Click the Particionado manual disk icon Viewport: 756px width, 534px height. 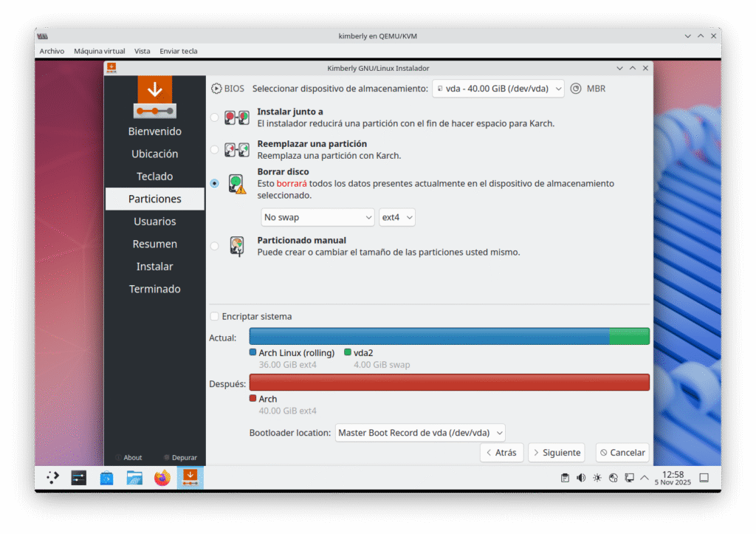(236, 246)
